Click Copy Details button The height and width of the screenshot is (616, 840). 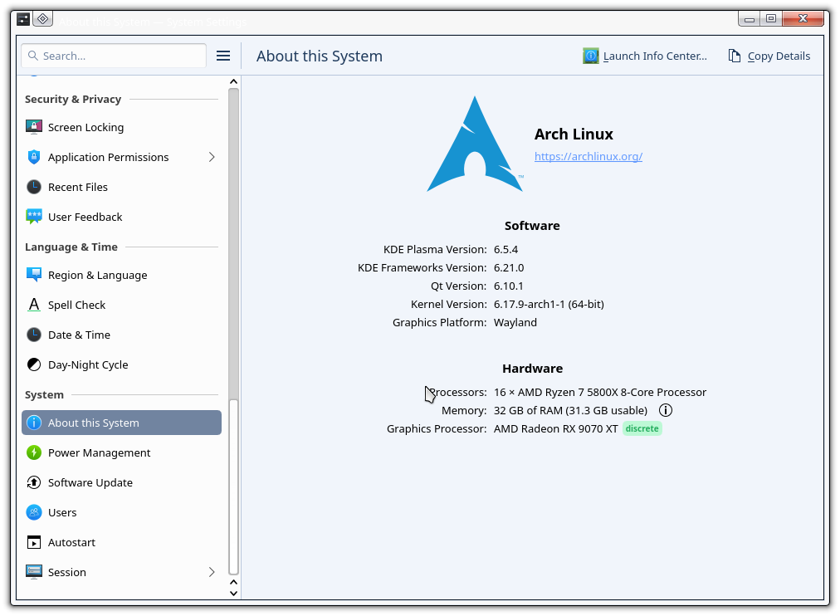(769, 56)
